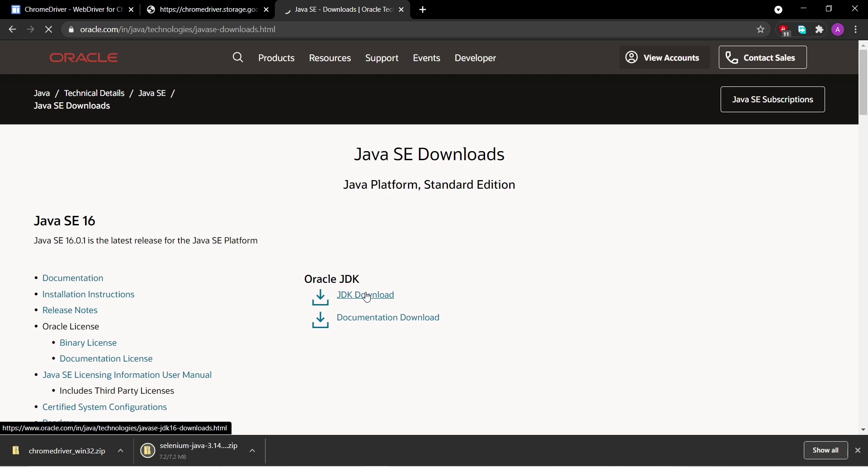Click the View Accounts button
This screenshot has height=467, width=868.
pyautogui.click(x=664, y=57)
